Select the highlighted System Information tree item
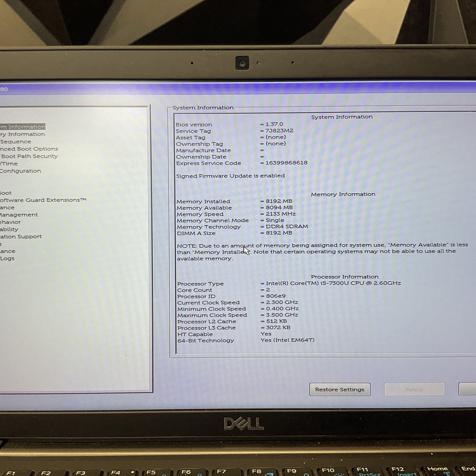The image size is (476, 476). tap(23, 127)
